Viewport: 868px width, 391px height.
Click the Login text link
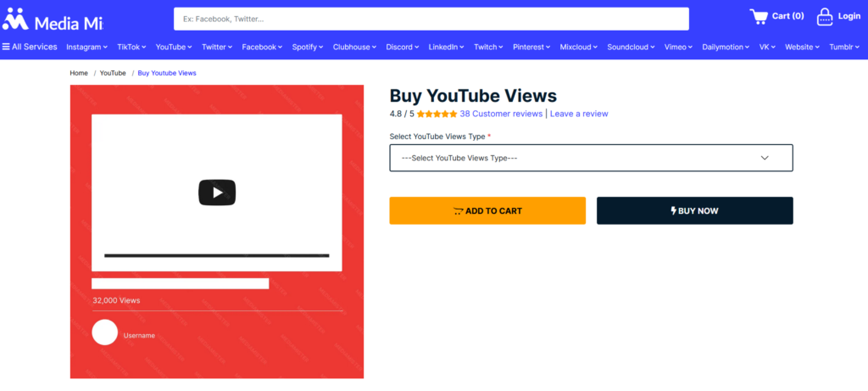coord(849,16)
